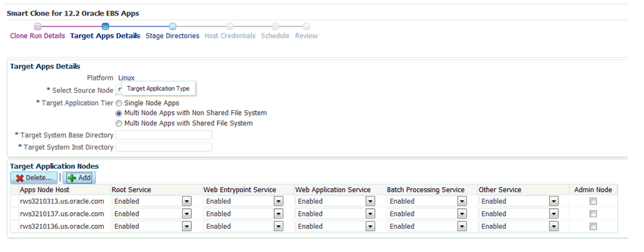Select row rws3210313.us.oracle.com
The image size is (644, 252).
click(62, 202)
